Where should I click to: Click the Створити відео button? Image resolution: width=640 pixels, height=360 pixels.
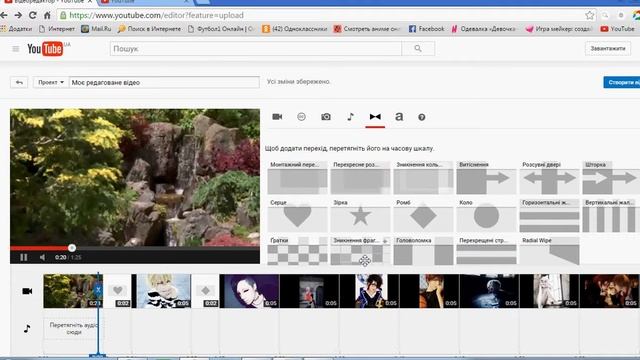(622, 82)
